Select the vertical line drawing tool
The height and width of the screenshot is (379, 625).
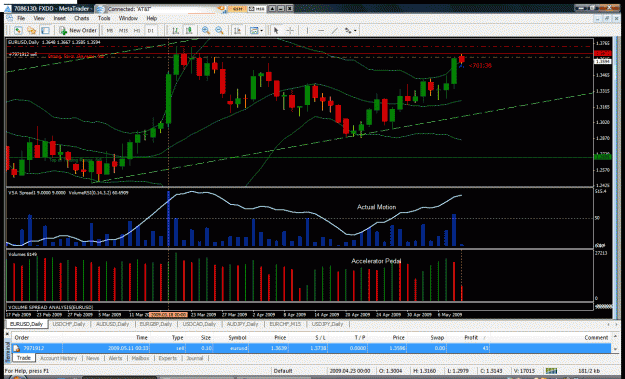click(x=307, y=30)
